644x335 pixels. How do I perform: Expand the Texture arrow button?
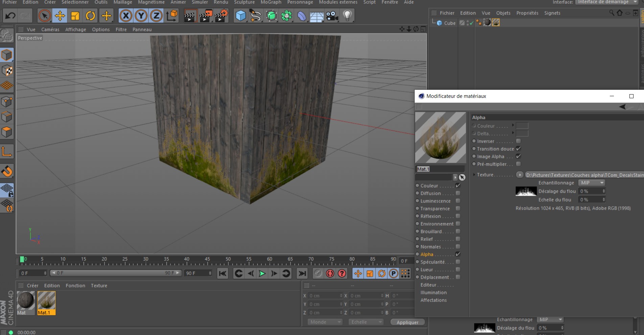pos(520,175)
